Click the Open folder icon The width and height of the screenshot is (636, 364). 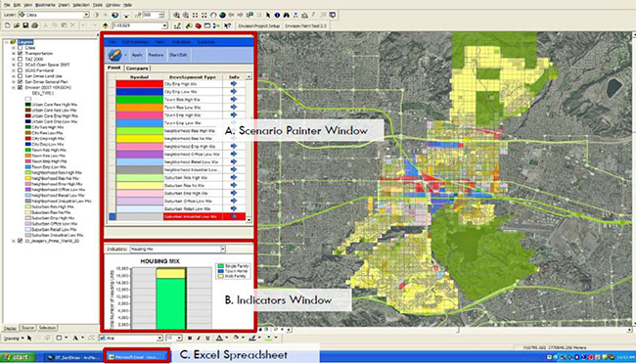click(x=17, y=25)
